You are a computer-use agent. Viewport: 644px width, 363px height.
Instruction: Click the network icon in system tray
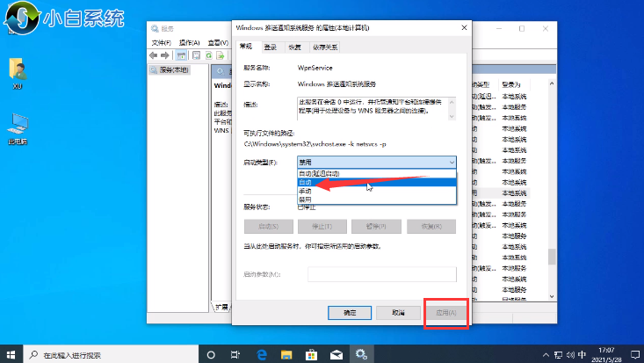558,355
